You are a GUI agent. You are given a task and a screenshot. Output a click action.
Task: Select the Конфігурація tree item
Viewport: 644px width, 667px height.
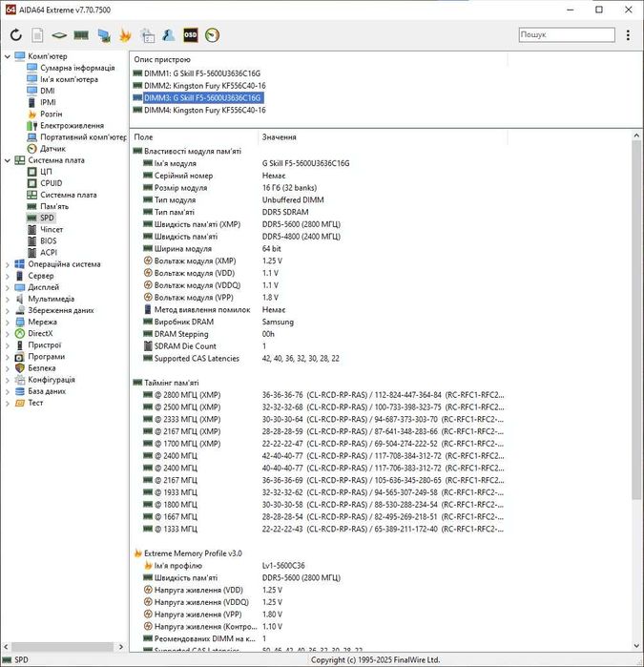click(52, 380)
